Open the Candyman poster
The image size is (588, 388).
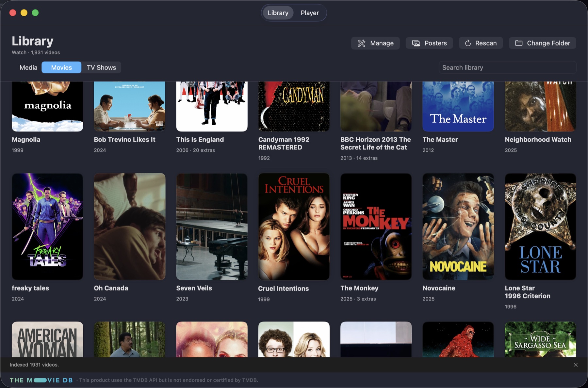click(x=294, y=106)
